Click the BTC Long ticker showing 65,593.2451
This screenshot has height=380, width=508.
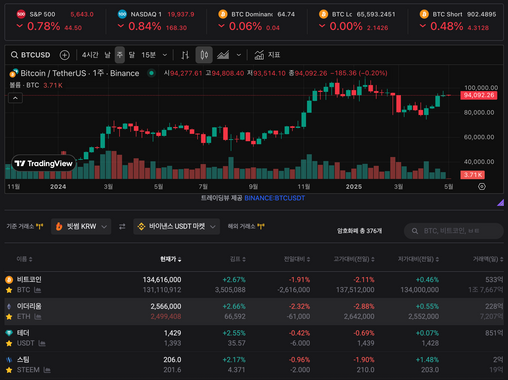coord(357,21)
